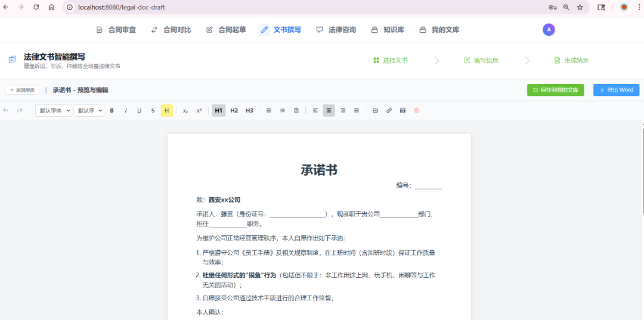Insert an image using the picture icon
644x320 pixels.
click(x=375, y=110)
